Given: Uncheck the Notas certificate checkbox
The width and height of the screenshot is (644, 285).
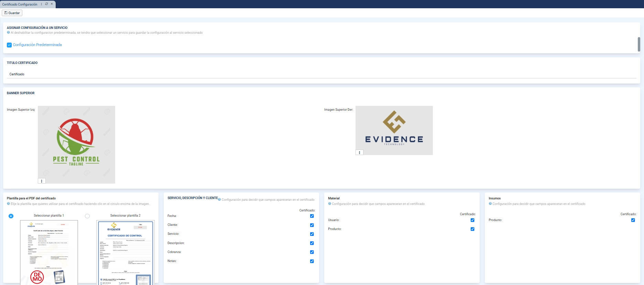Looking at the screenshot, I should coord(312,261).
